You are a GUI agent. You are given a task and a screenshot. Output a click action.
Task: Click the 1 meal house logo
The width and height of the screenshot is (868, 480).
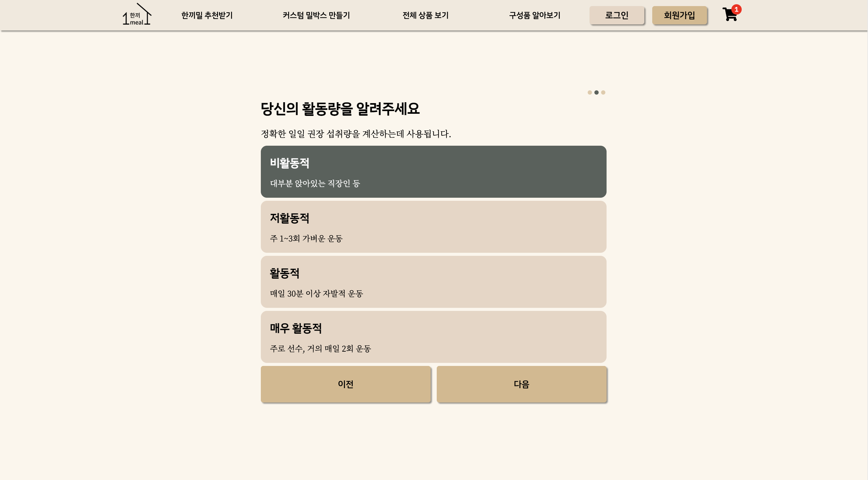(137, 14)
